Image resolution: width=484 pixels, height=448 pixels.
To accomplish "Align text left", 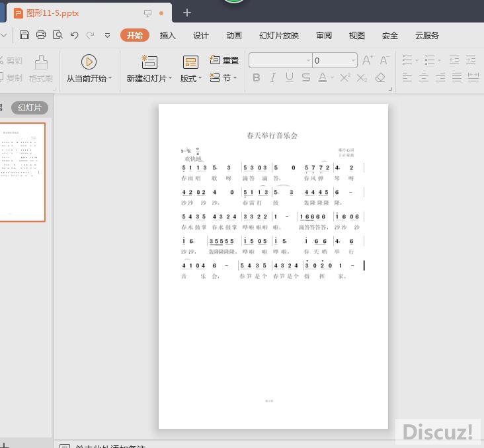I will (407, 77).
